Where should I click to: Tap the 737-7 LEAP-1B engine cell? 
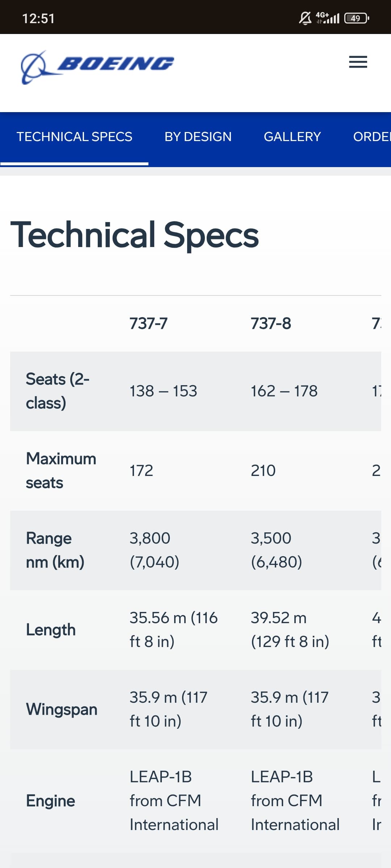[174, 801]
